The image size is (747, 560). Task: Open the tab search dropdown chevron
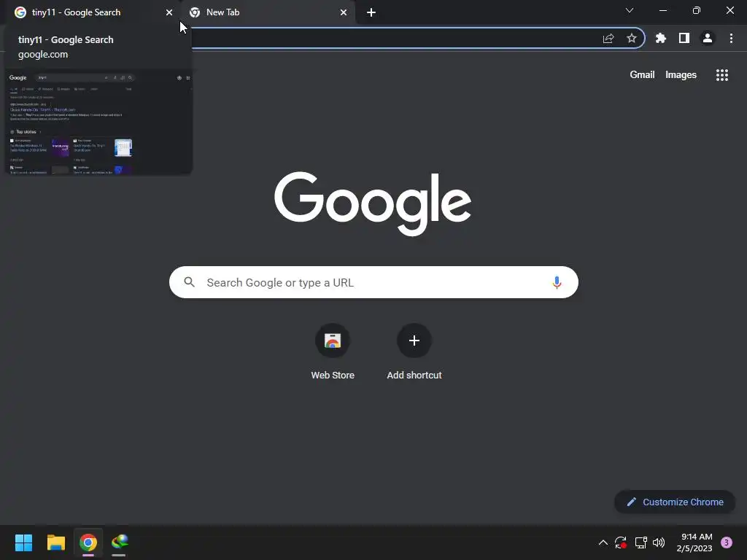630,10
